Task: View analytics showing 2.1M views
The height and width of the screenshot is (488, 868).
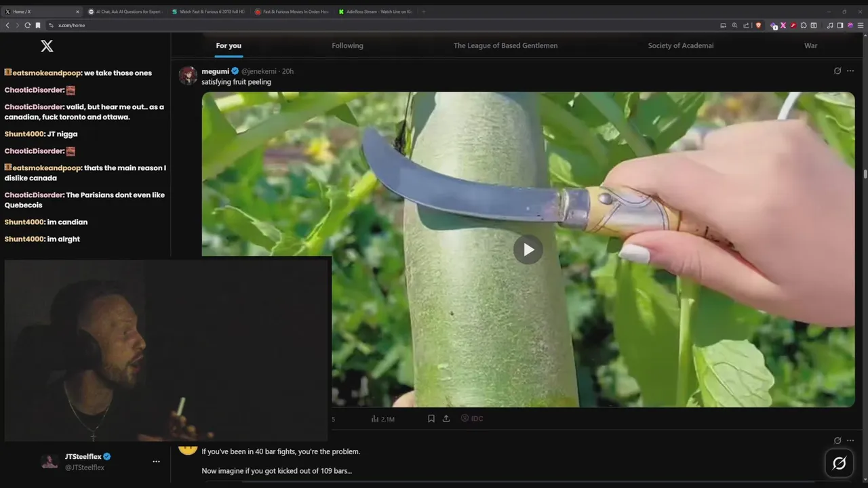Action: point(383,419)
